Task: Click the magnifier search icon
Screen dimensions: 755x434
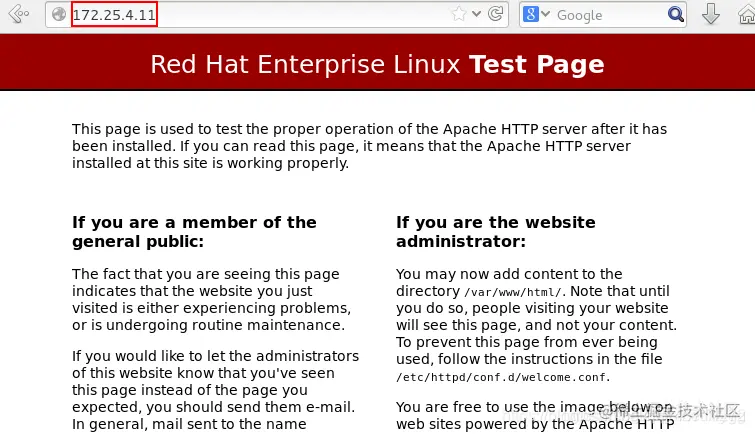Action: (676, 14)
